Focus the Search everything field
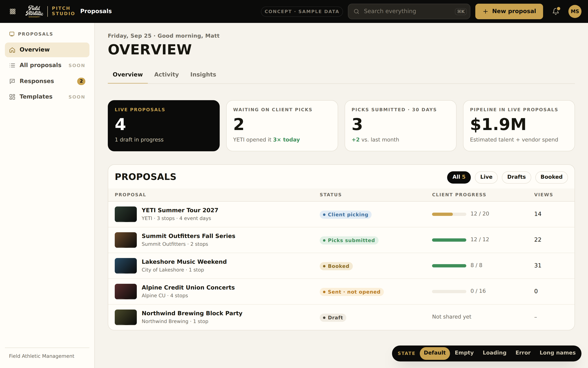588x368 pixels. pyautogui.click(x=409, y=11)
